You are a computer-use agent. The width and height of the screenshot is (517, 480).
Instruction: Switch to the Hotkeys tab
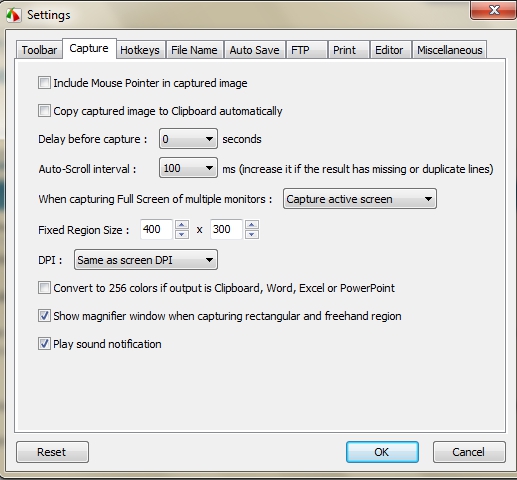[140, 50]
